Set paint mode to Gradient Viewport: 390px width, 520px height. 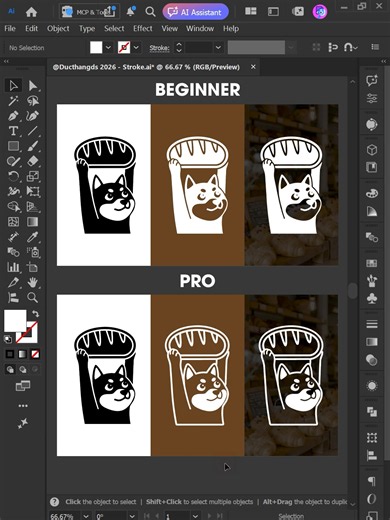click(22, 354)
